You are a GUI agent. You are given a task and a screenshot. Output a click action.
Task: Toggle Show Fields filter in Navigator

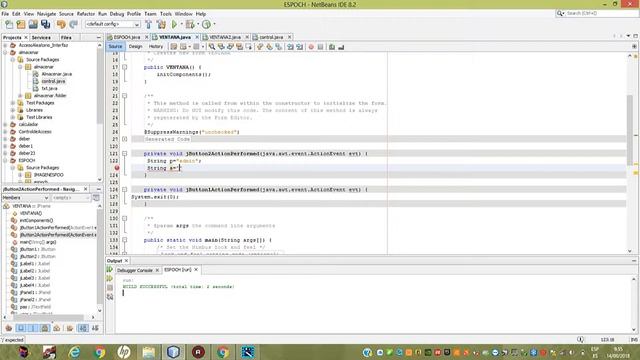[21, 328]
